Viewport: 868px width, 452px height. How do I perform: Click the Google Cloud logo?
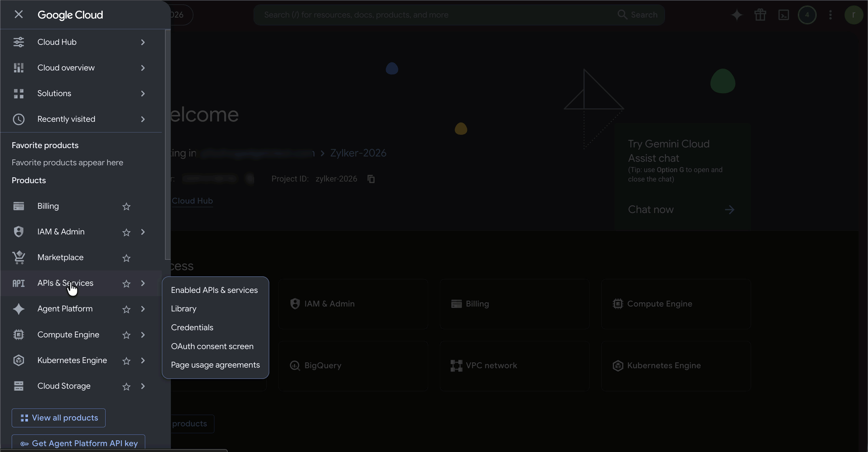point(70,15)
